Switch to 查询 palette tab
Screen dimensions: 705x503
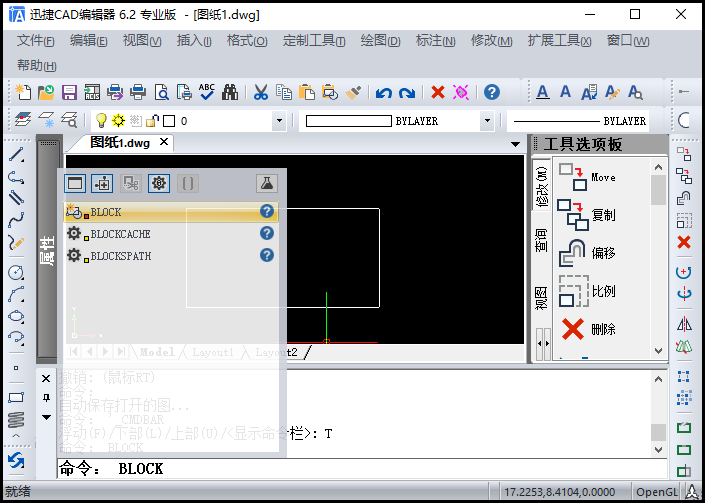pos(541,240)
